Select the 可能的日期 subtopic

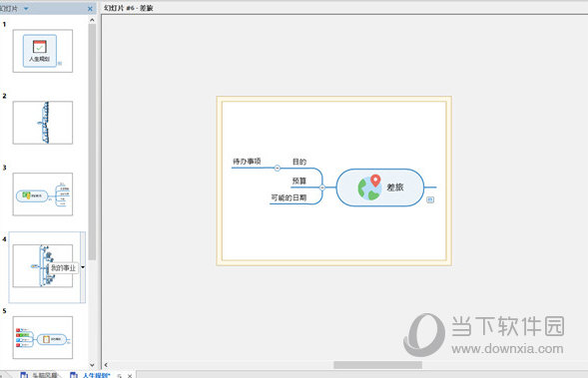[x=289, y=197]
